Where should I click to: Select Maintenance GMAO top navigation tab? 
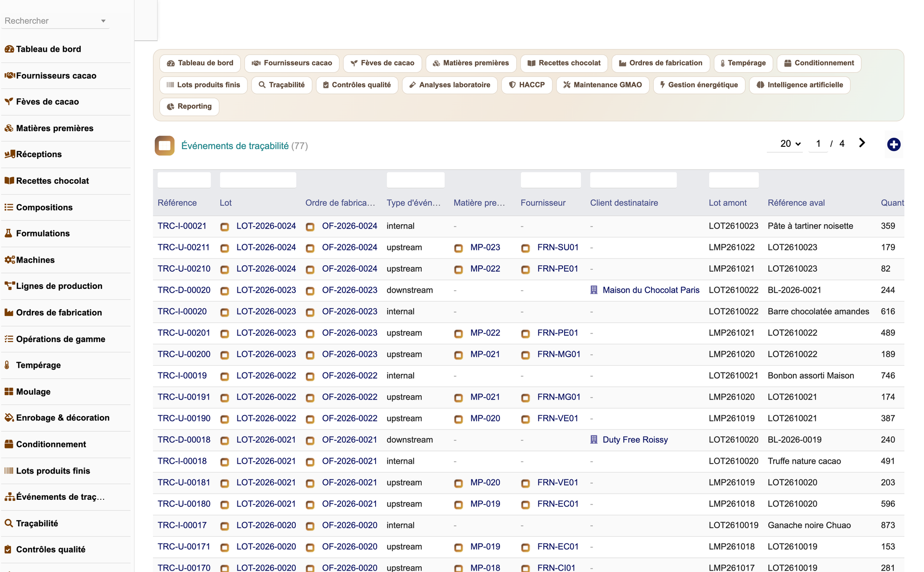click(603, 85)
